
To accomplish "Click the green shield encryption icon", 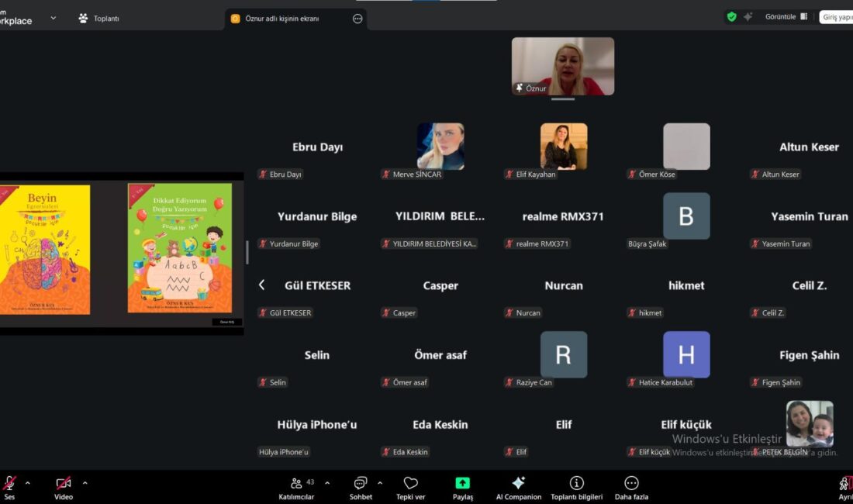I will (x=731, y=17).
